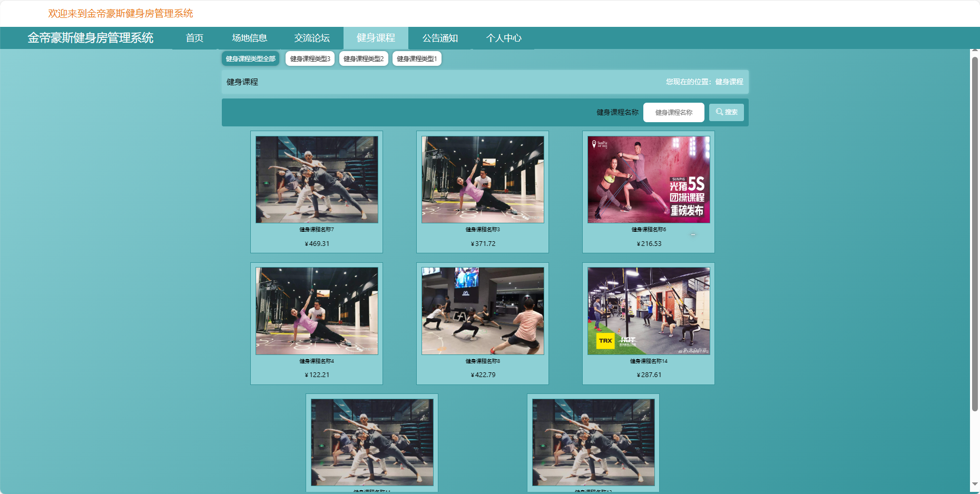
Task: Click the page vertical scrollbar thumb
Action: 975,234
